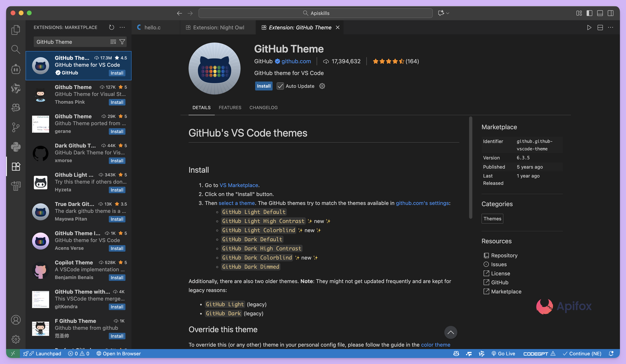Image resolution: width=626 pixels, height=364 pixels.
Task: Open the More Actions menu in Extensions panel
Action: (122, 27)
